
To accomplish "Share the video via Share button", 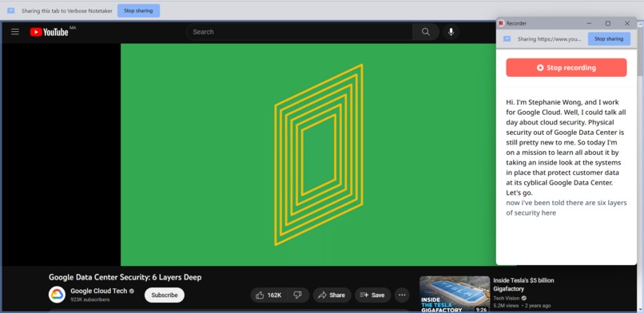I will coord(332,295).
